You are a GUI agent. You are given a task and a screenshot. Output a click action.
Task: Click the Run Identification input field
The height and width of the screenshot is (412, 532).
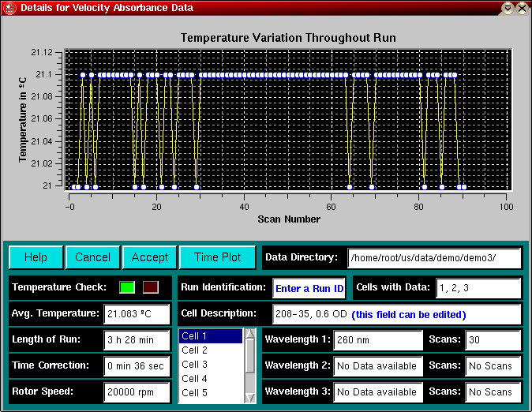click(x=309, y=288)
